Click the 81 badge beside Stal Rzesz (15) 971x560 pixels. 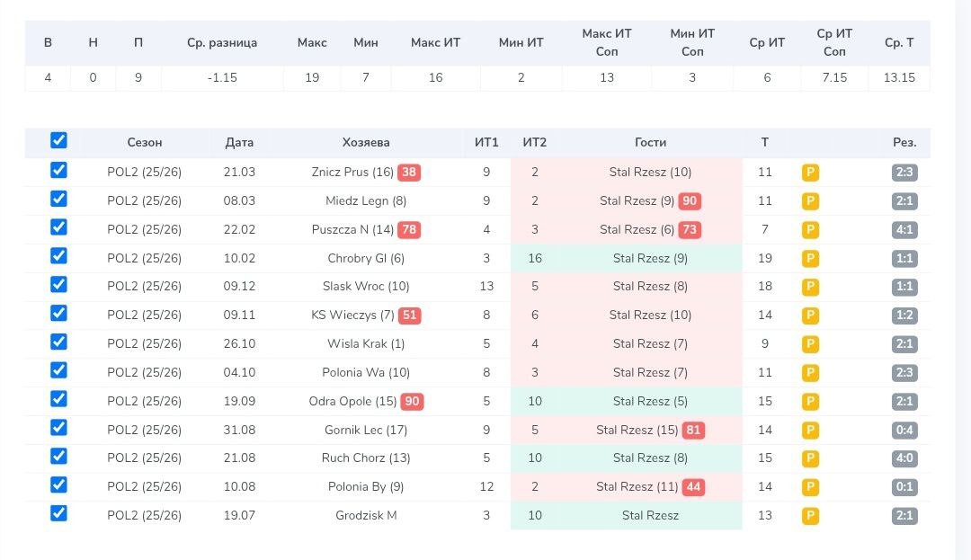coord(693,431)
